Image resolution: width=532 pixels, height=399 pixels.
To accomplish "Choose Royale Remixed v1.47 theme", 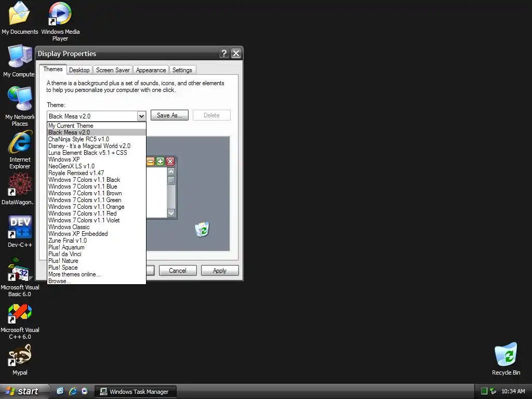I will [96, 173].
